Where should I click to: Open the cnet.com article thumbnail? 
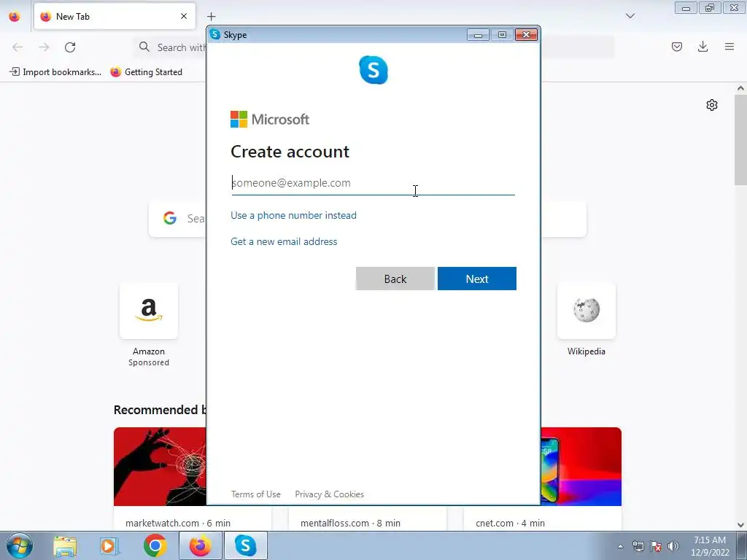click(581, 467)
